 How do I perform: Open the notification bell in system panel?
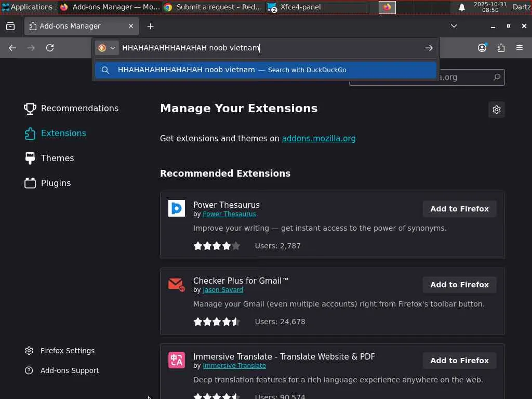tap(461, 7)
